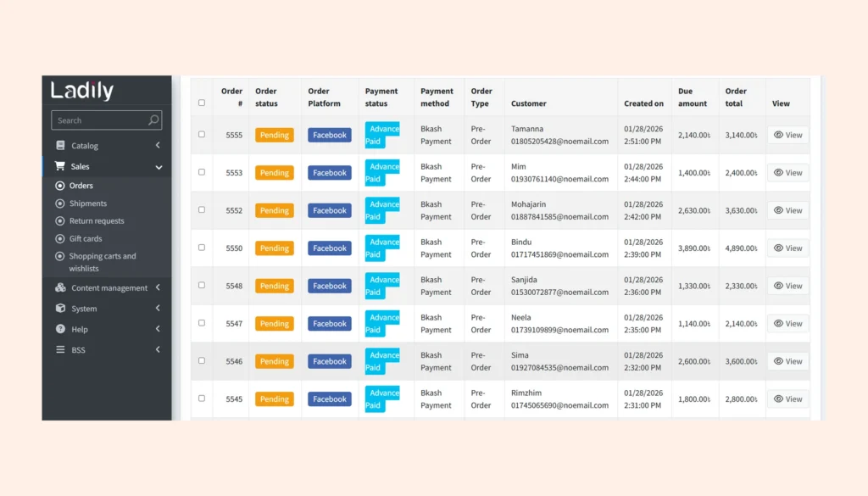The height and width of the screenshot is (496, 868).
Task: Click View button for order 5546
Action: (787, 361)
